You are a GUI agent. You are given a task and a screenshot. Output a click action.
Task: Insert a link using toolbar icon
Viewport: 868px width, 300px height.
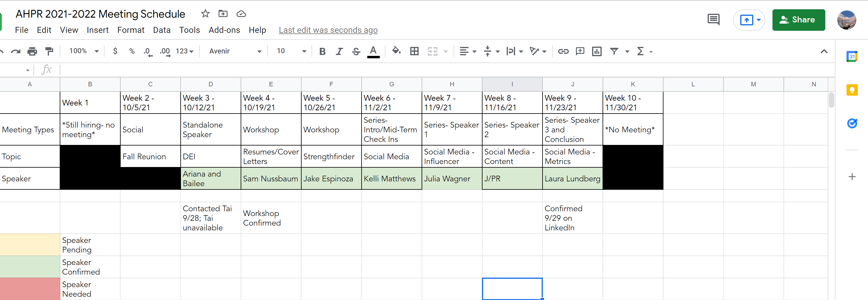coord(563,51)
